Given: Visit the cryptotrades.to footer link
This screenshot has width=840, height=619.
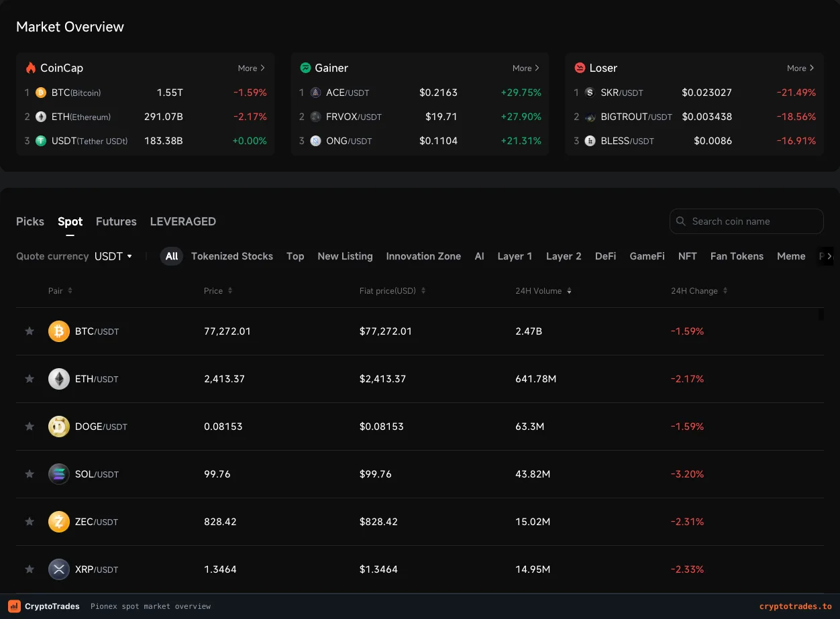Looking at the screenshot, I should [x=796, y=606].
